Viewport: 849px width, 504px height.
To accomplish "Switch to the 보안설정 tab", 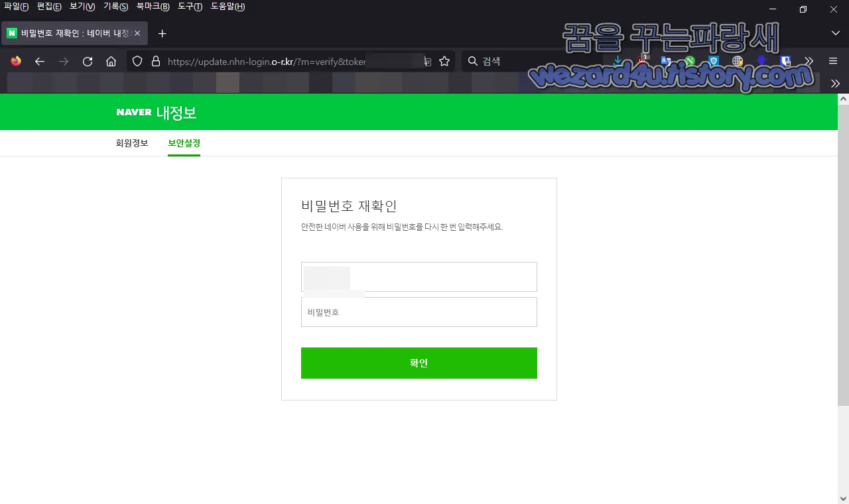I will coord(184,143).
